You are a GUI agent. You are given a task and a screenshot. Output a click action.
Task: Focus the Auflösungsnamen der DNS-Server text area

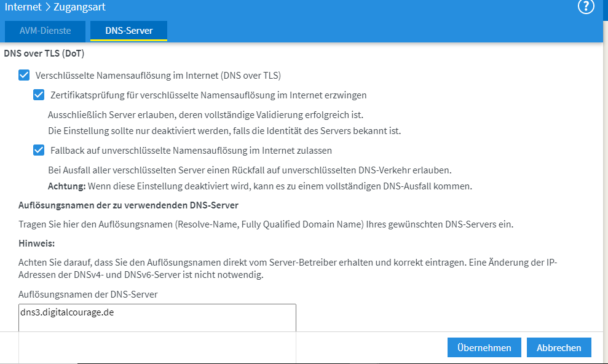tap(157, 333)
